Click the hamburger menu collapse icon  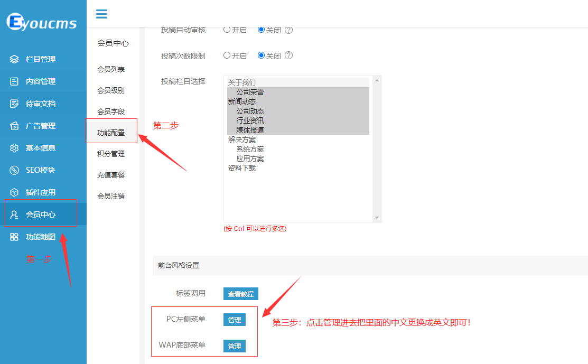coord(101,14)
